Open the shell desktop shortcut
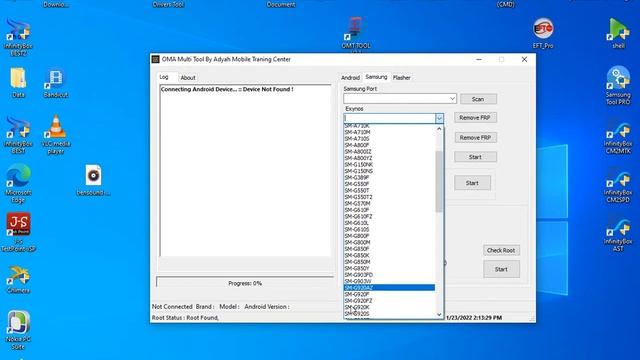 tap(618, 33)
